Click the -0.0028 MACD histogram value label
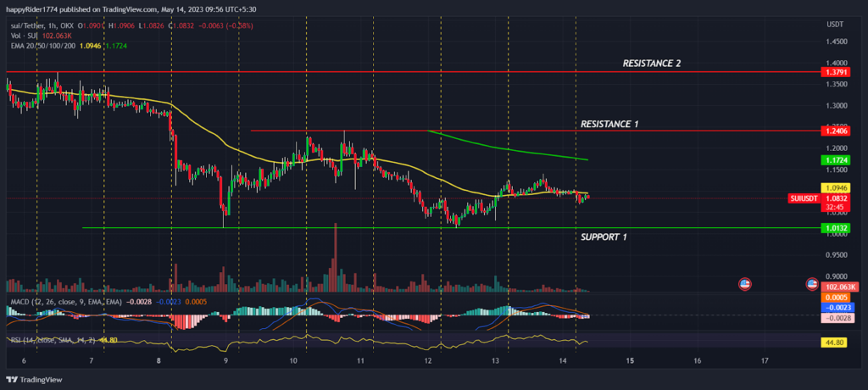Screen dimensions: 868x390 tap(840, 317)
